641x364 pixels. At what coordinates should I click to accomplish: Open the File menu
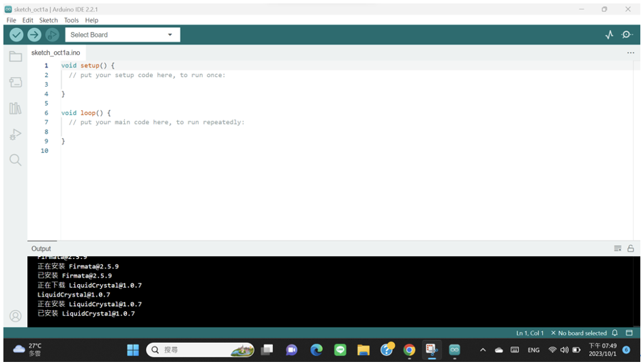point(12,20)
